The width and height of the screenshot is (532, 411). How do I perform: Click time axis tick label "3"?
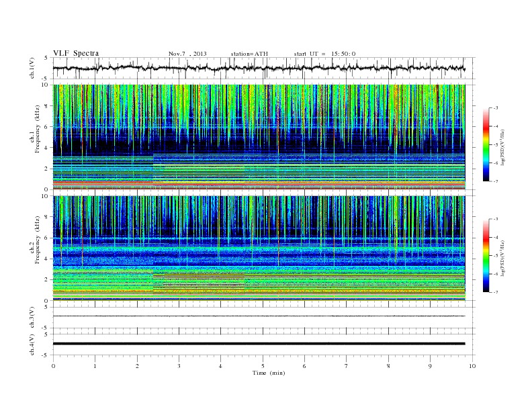click(x=179, y=366)
